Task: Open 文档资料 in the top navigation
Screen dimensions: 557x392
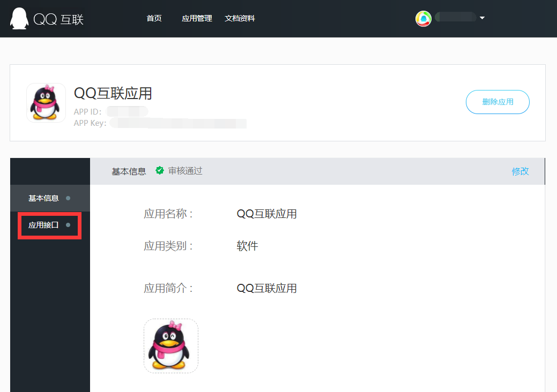Action: coord(240,18)
